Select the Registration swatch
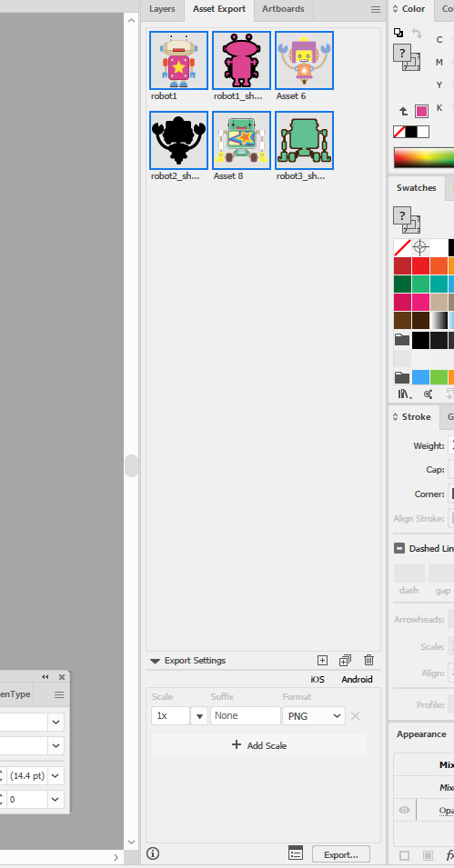 pos(420,247)
